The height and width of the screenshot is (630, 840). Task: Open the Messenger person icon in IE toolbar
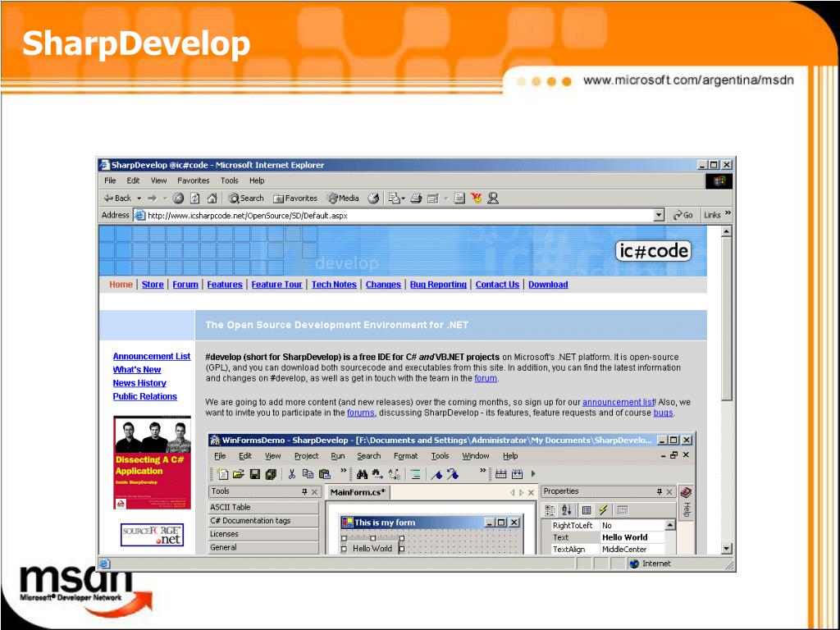493,199
